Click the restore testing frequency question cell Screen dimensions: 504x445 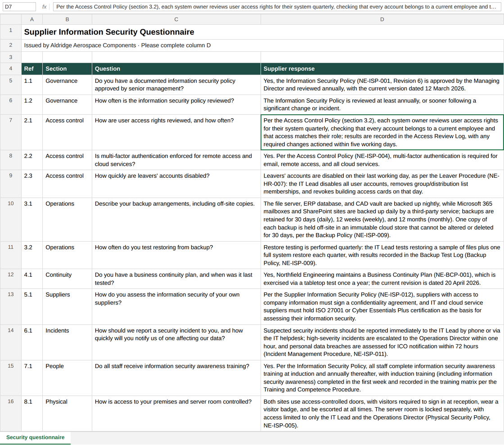(x=176, y=255)
